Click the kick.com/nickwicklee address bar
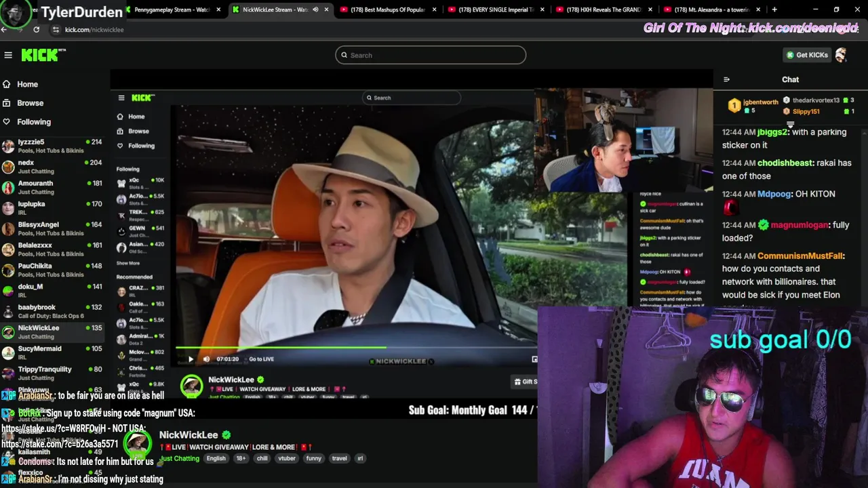 click(x=94, y=30)
